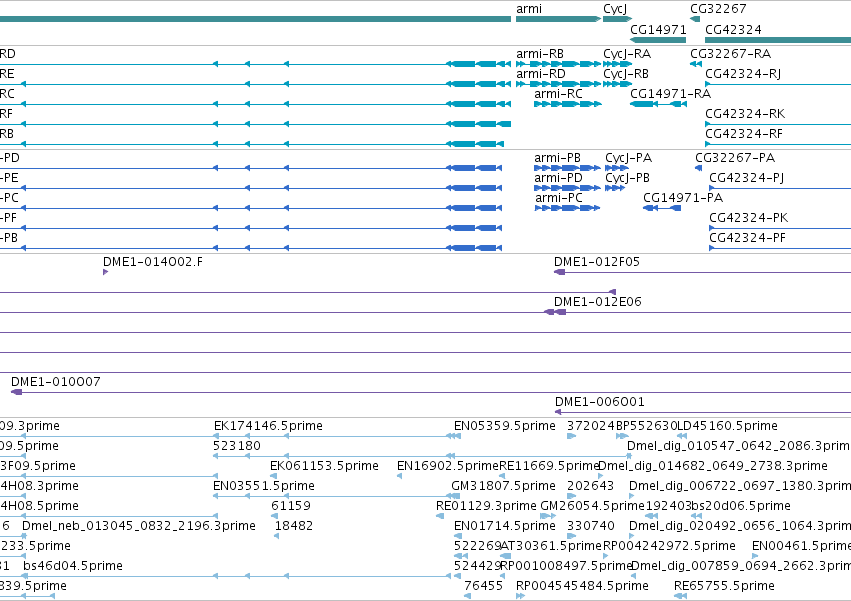Click the DME1-010O07 feature label
Viewport: 851px width, 601px height.
[56, 382]
